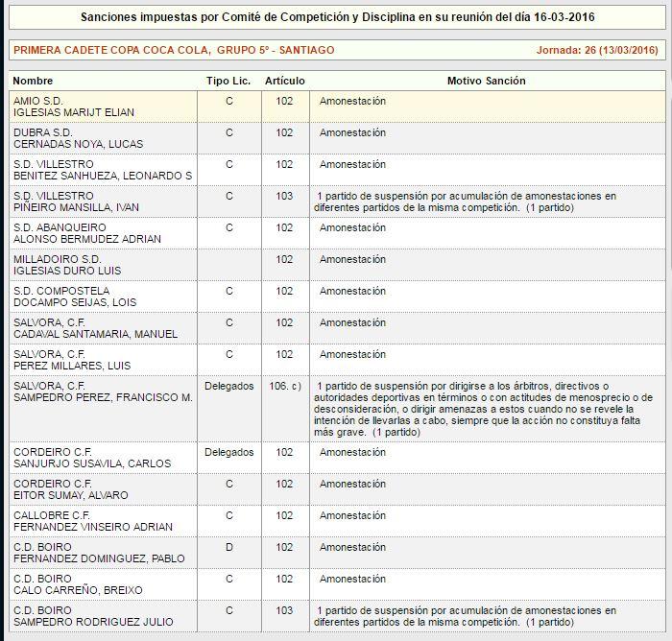Select CADAVAL SANTAMARIA, MANUEL
672x641 pixels.
[x=95, y=335]
